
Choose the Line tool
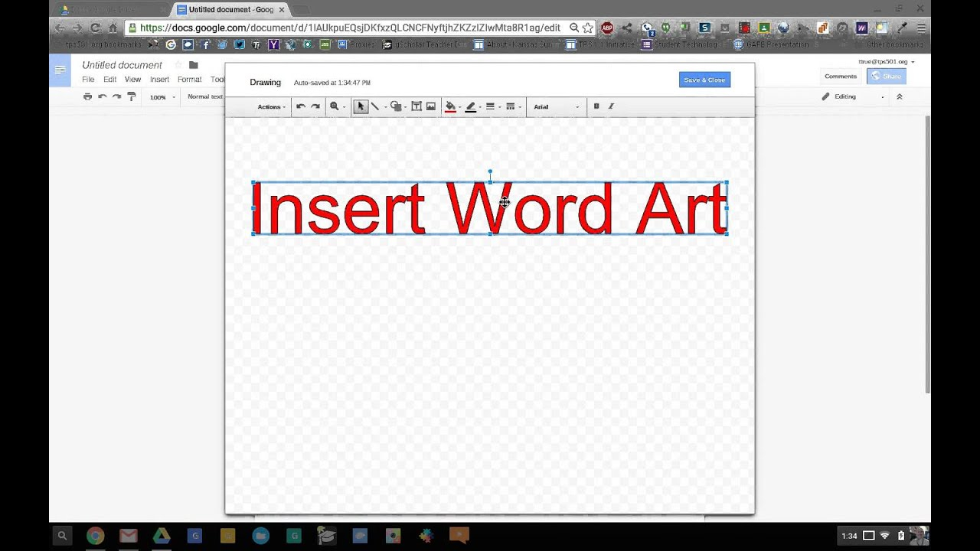coord(375,106)
